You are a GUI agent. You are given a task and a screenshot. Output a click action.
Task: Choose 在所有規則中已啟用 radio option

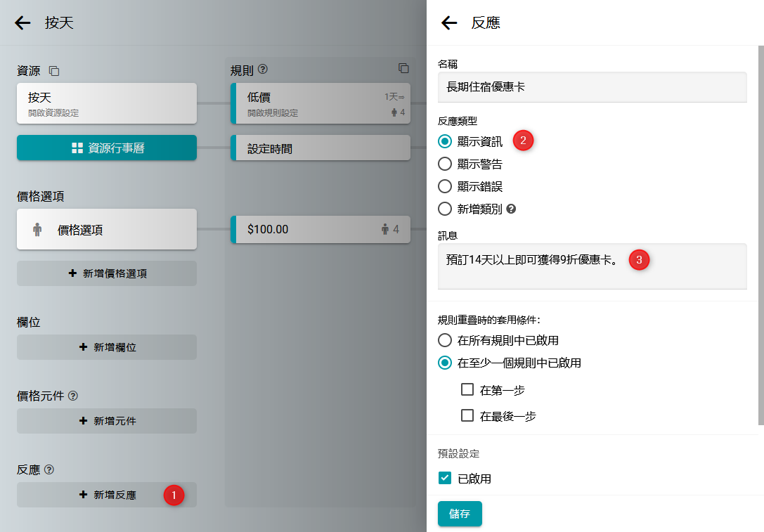pos(444,341)
